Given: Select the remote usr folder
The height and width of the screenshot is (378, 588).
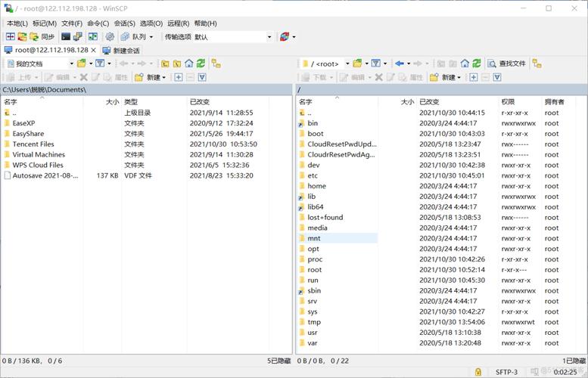Looking at the screenshot, I should (x=312, y=333).
